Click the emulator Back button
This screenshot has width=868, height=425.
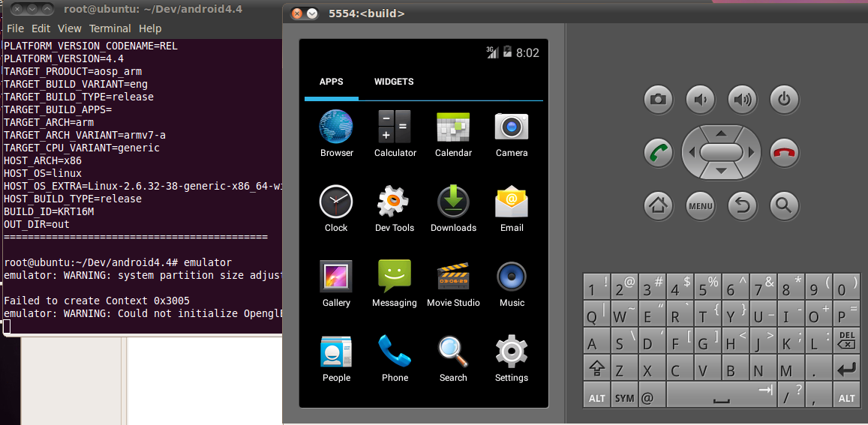click(x=743, y=206)
